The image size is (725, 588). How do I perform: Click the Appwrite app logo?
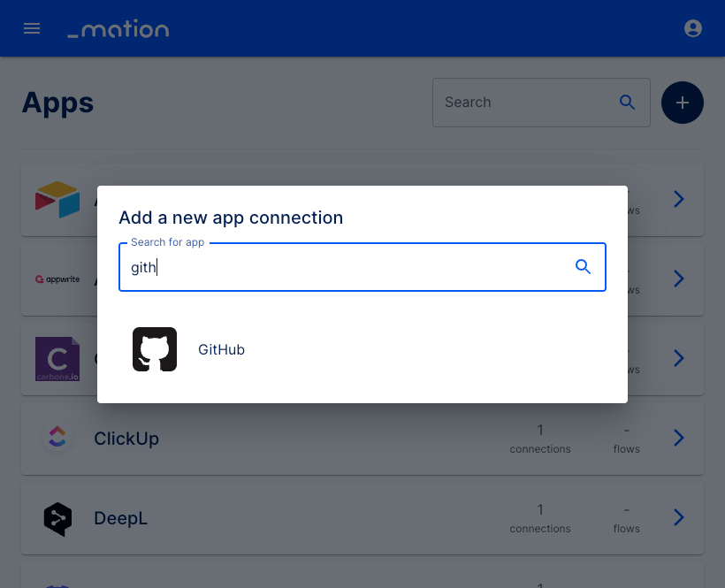[57, 279]
